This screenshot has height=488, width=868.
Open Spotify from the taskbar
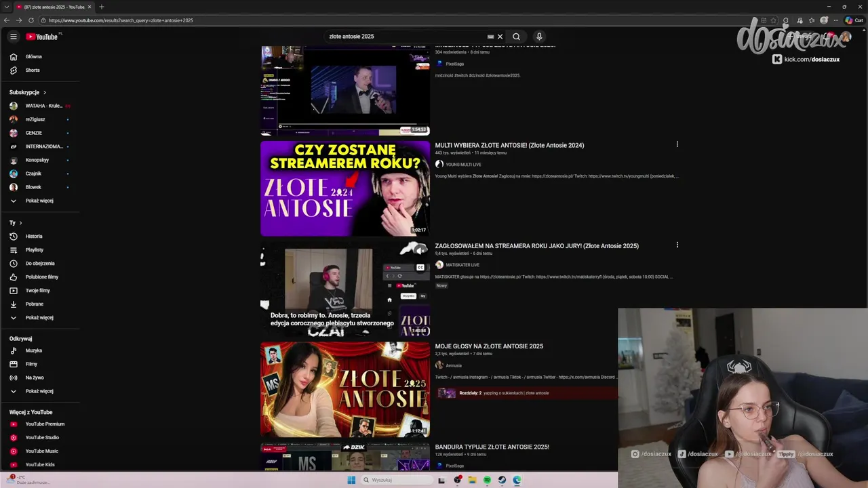click(x=487, y=480)
